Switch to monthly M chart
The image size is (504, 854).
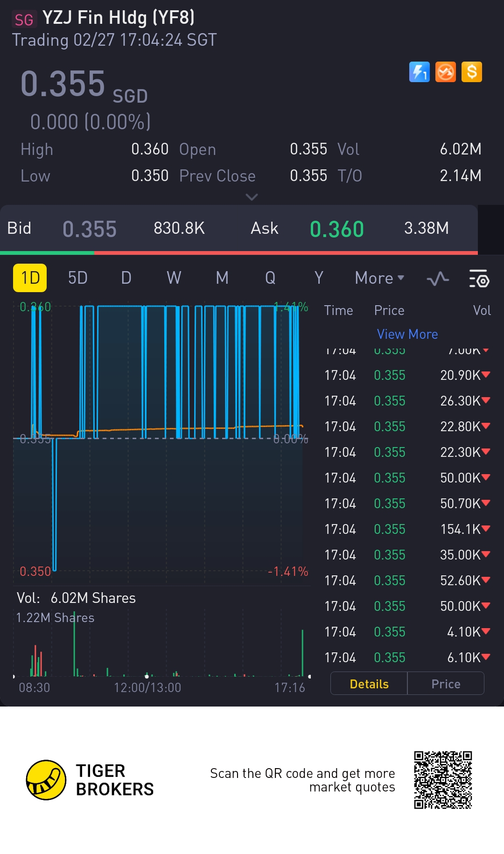point(222,278)
